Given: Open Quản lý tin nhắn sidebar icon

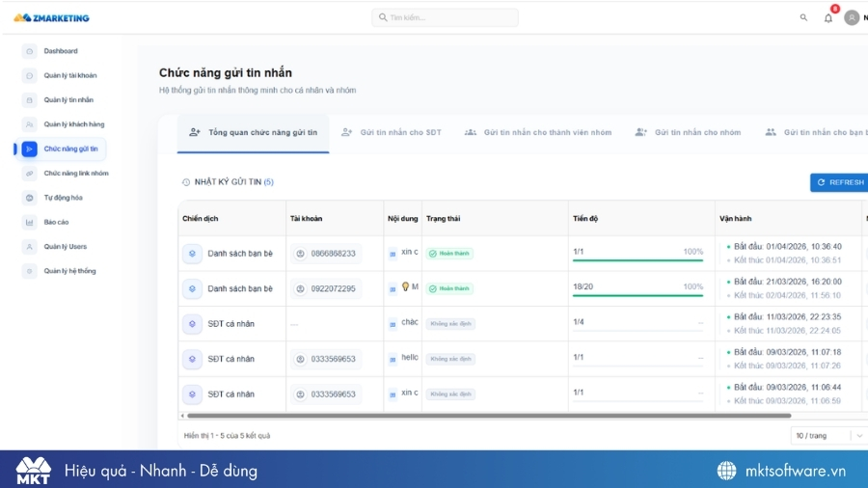Looking at the screenshot, I should [29, 100].
